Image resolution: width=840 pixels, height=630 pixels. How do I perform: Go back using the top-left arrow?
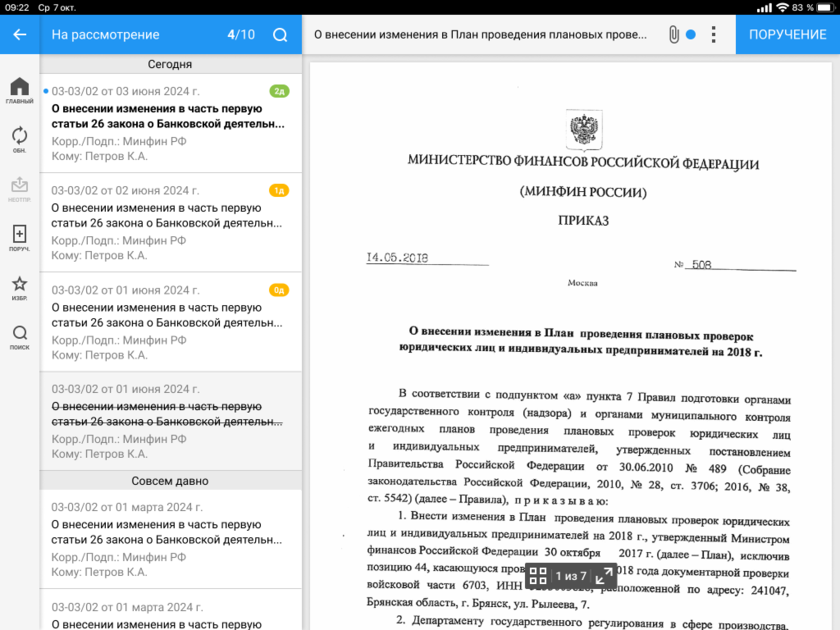20,34
